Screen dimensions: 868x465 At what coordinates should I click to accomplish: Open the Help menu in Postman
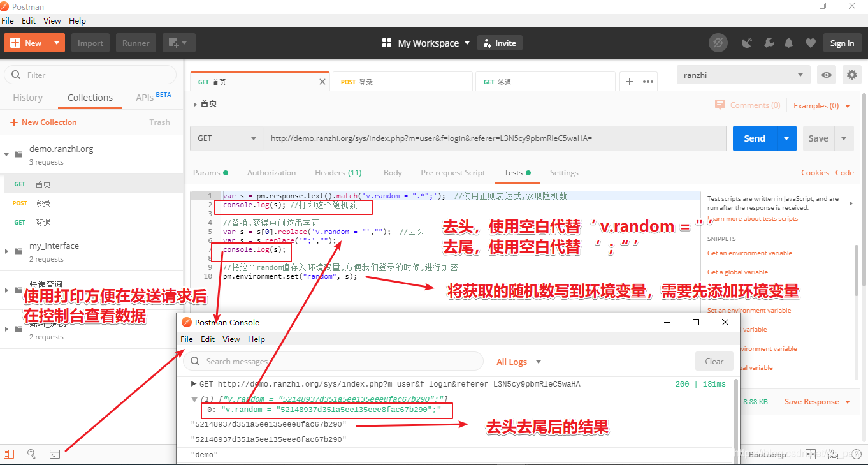coord(77,20)
